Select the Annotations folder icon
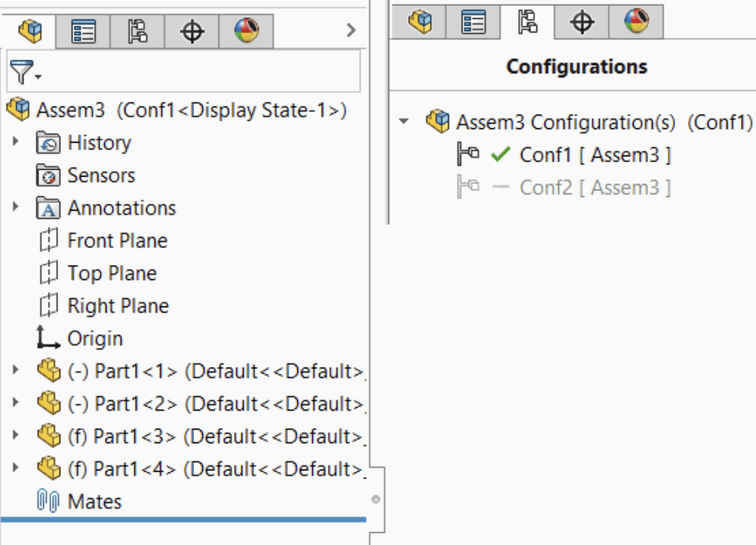 tap(48, 208)
